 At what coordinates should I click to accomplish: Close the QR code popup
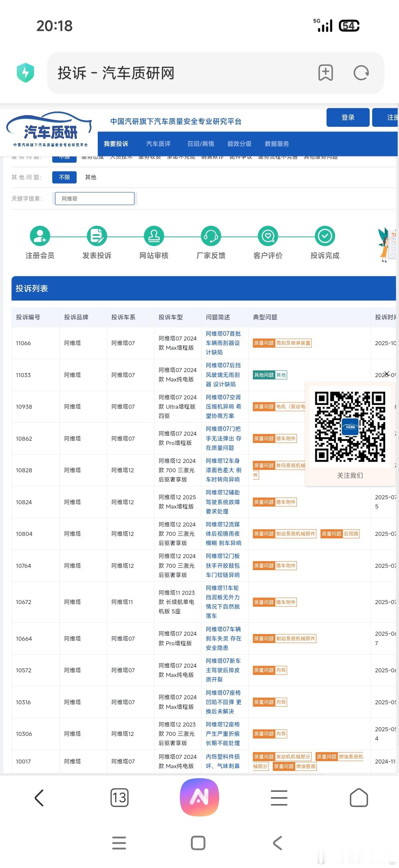tap(387, 374)
